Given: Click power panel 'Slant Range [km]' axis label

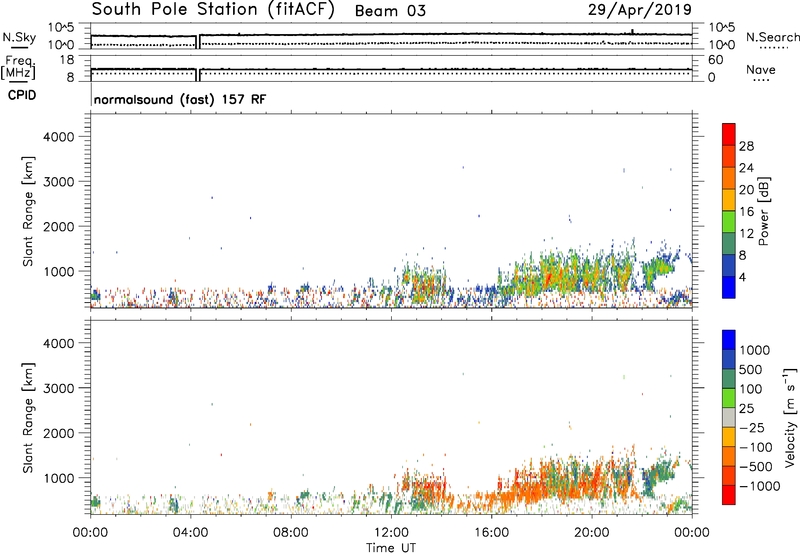Looking at the screenshot, I should [x=28, y=212].
